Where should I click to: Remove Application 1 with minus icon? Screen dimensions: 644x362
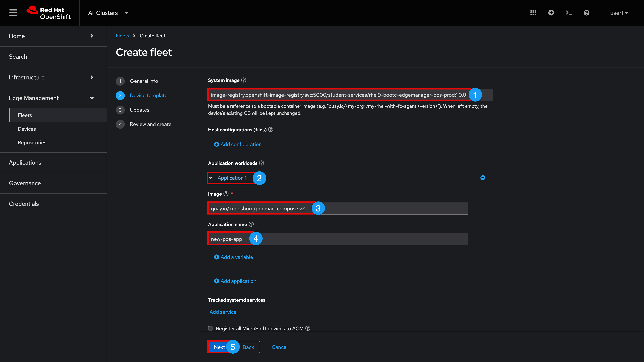483,178
